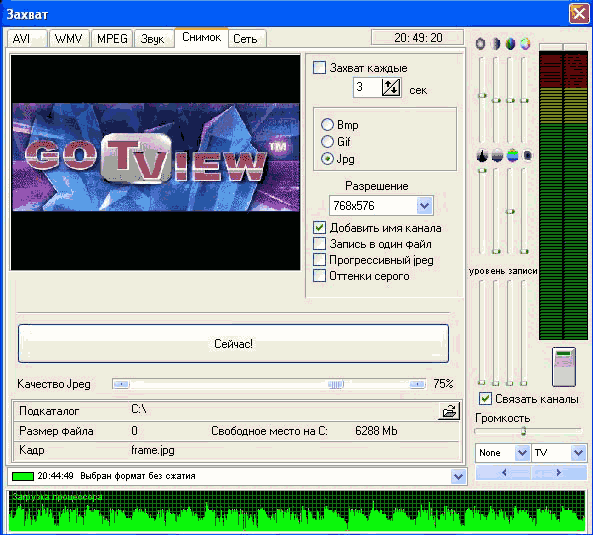The width and height of the screenshot is (593, 535).
Task: Expand the status log dropdown arrow
Action: click(458, 476)
